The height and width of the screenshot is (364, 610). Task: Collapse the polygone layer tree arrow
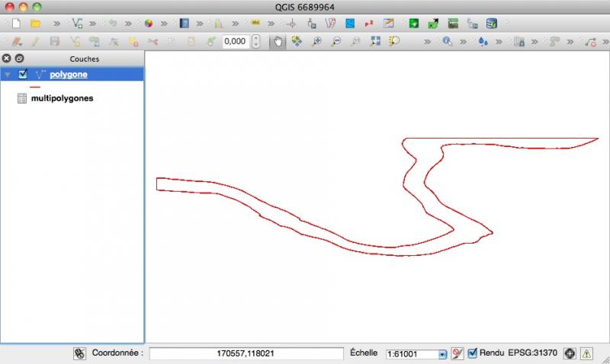8,75
